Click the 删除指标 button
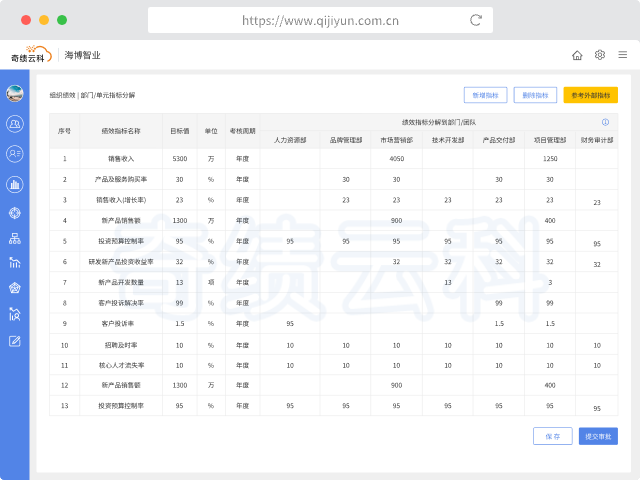This screenshot has height=480, width=640. tap(536, 95)
